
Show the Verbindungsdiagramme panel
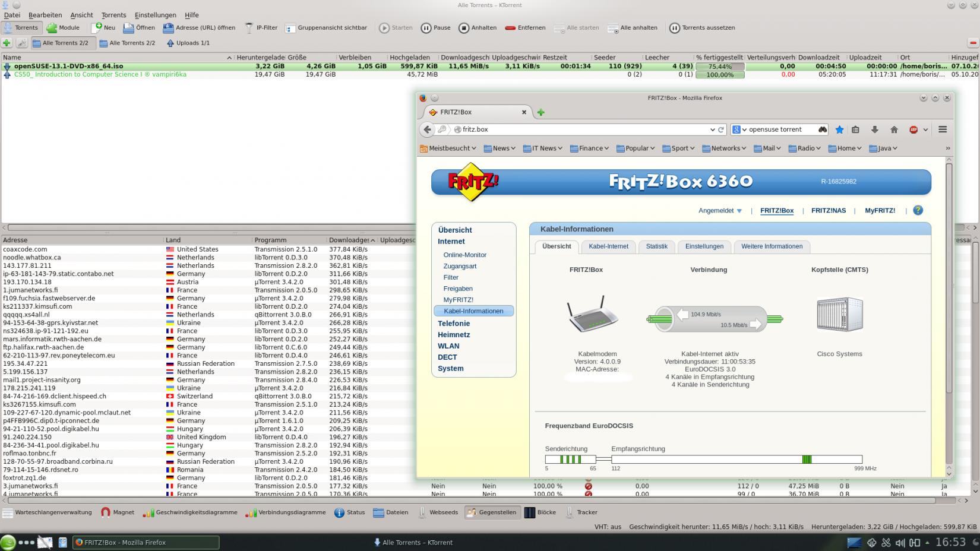point(286,512)
